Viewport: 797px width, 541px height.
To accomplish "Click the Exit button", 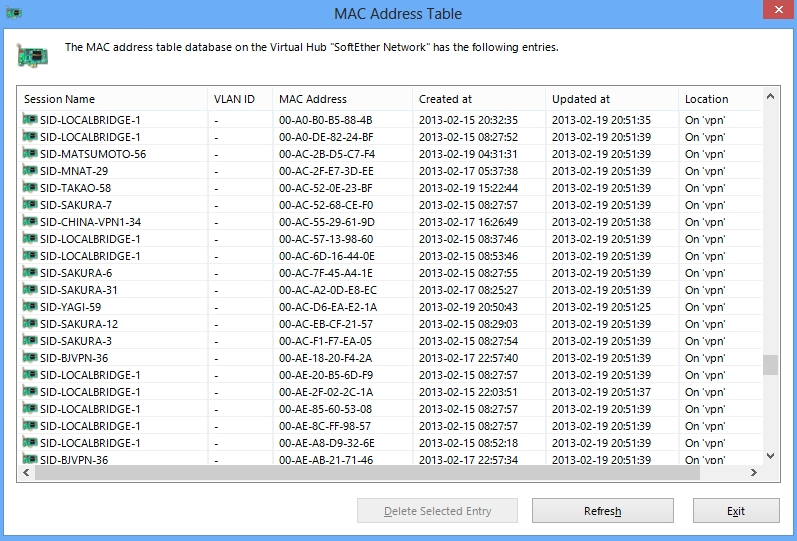I will click(736, 511).
